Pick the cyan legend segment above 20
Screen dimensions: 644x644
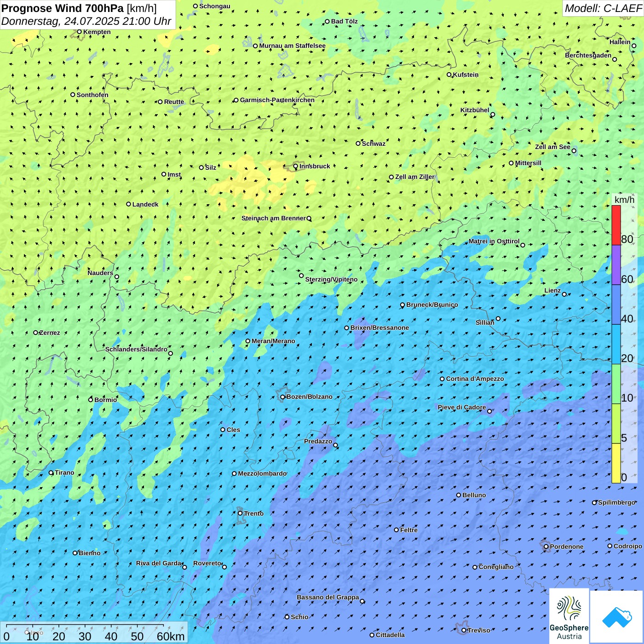click(x=616, y=344)
